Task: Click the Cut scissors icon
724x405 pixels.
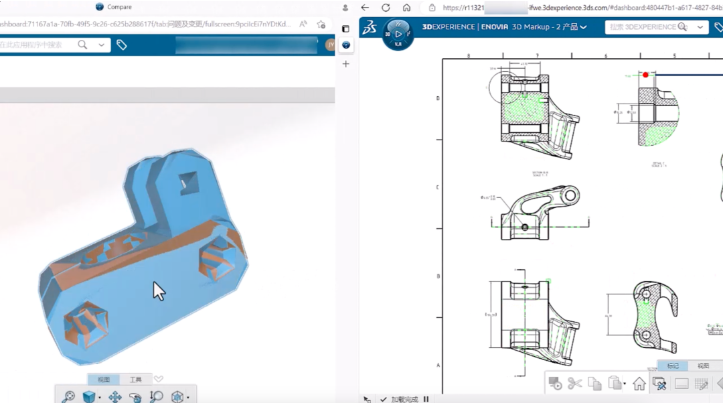Action: [575, 383]
